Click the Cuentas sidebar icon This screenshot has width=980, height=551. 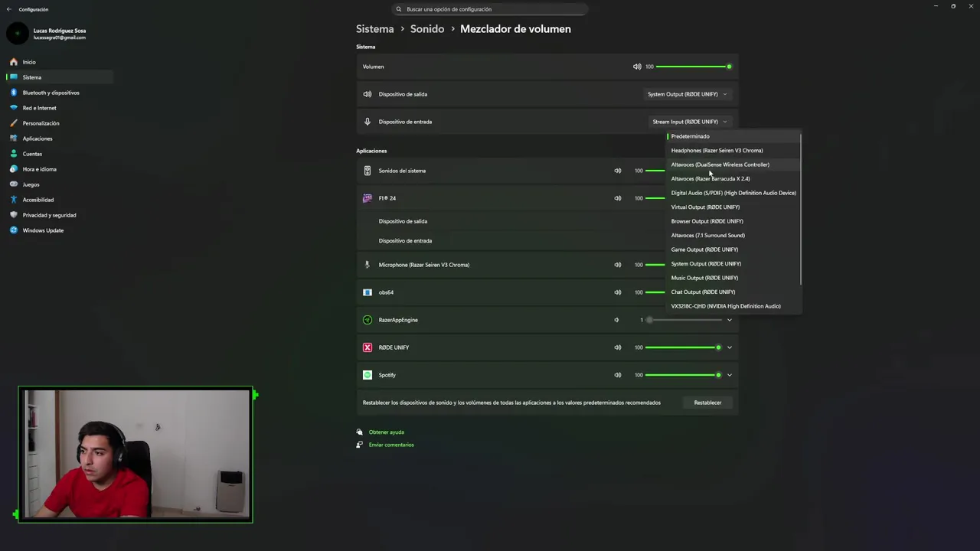[14, 154]
